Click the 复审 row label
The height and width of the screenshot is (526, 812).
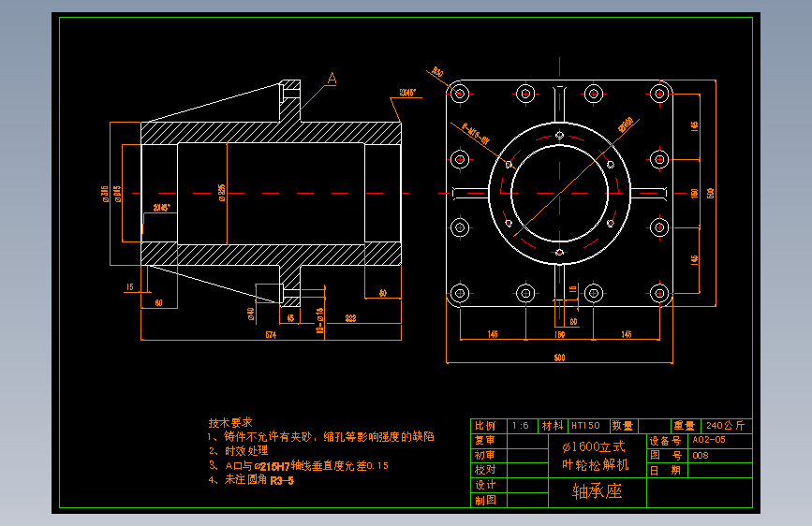(485, 440)
